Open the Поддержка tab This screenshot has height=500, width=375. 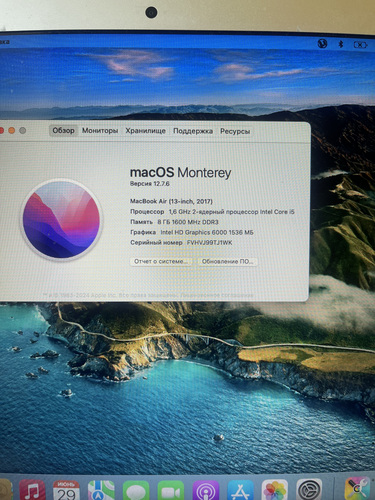(193, 131)
